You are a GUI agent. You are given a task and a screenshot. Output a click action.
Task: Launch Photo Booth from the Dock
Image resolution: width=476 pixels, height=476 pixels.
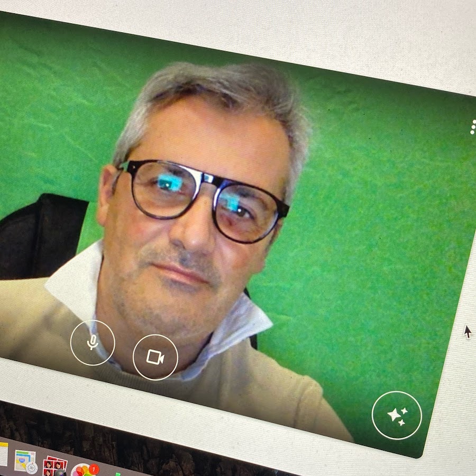coord(54,466)
